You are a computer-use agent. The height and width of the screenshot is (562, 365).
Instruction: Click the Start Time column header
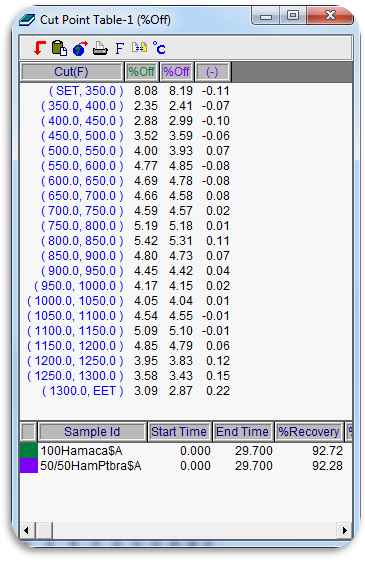pos(179,432)
